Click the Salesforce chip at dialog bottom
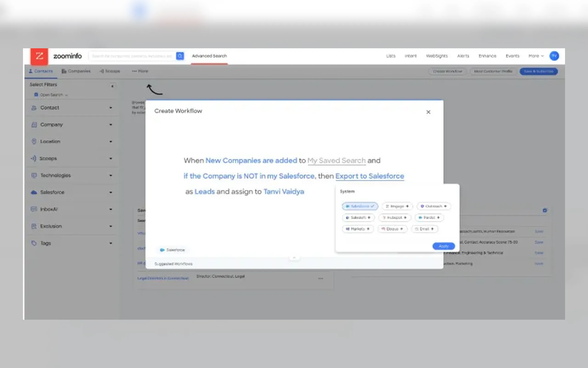 (172, 250)
